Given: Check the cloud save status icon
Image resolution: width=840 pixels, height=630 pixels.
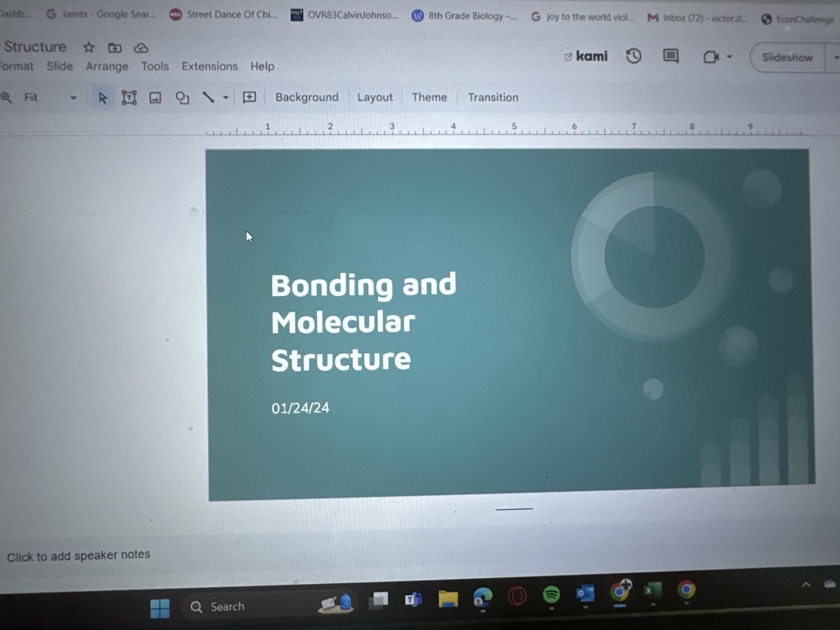Looking at the screenshot, I should (141, 48).
